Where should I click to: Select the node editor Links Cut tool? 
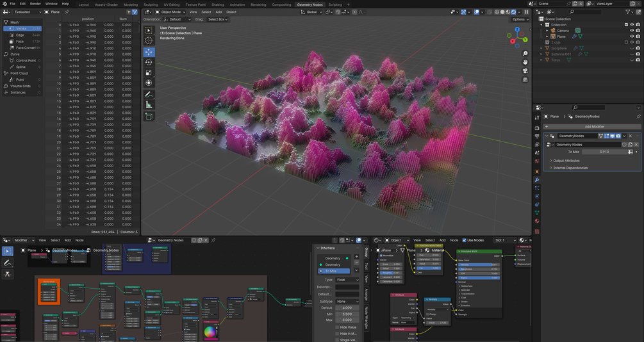pyautogui.click(x=8, y=274)
